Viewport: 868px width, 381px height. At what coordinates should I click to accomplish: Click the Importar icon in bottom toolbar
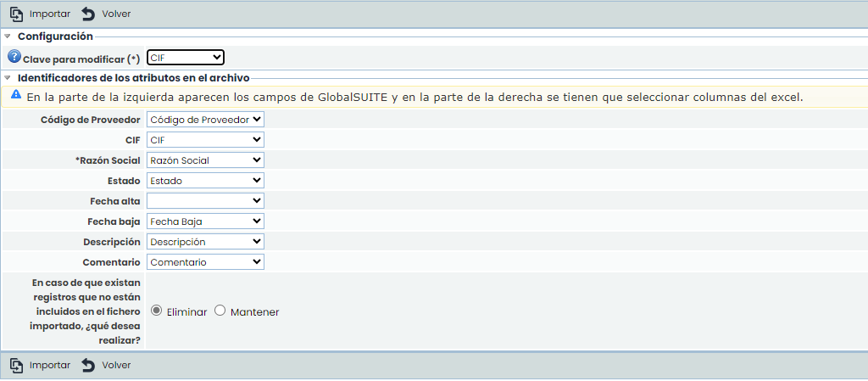(16, 365)
